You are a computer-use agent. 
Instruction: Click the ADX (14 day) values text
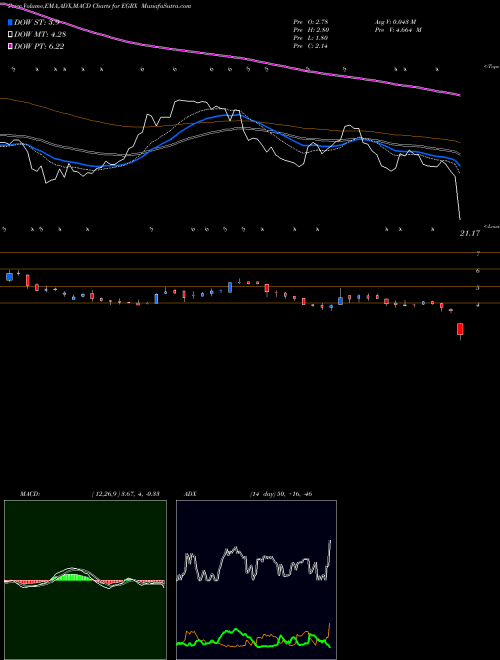[281, 494]
